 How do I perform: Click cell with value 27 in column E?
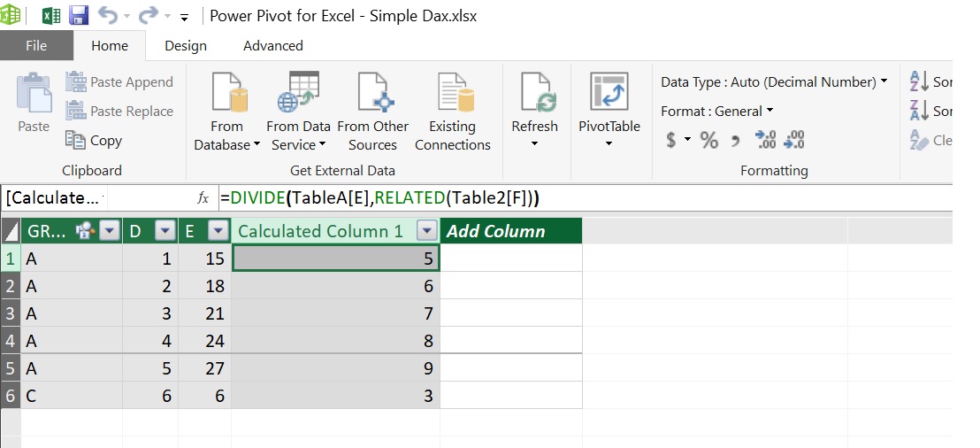(205, 368)
